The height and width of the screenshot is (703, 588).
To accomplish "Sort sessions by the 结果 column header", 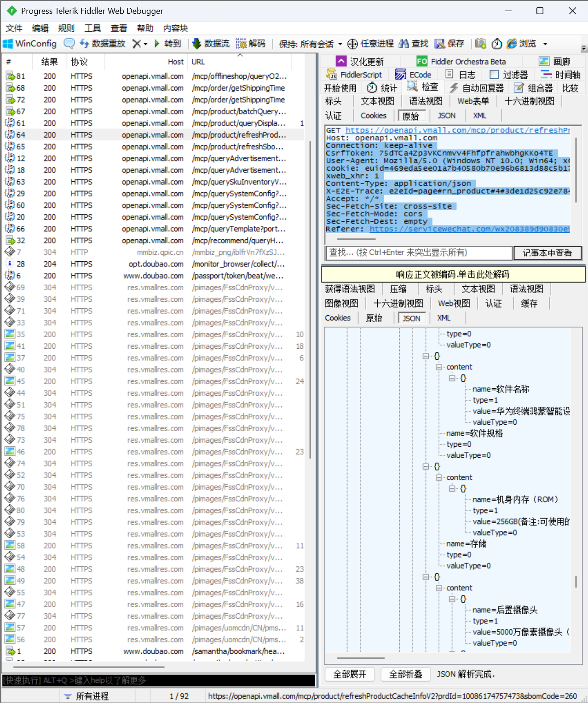I will 50,62.
